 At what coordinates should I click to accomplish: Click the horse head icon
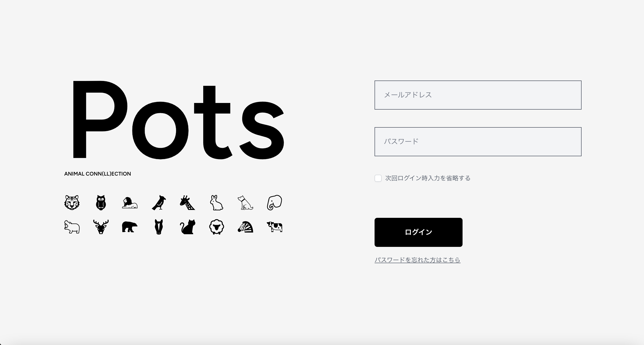[159, 227]
